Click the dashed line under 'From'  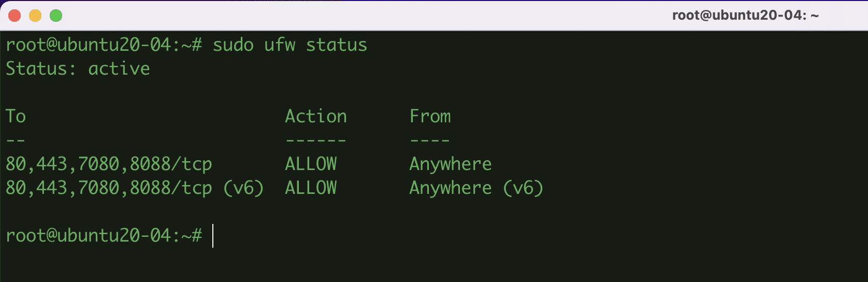[430, 140]
